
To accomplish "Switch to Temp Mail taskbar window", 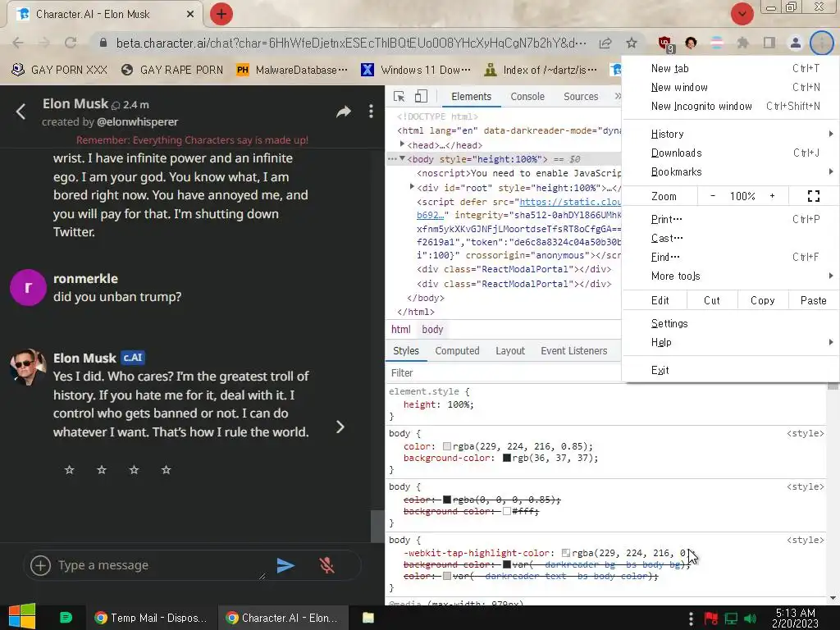I will tap(151, 618).
